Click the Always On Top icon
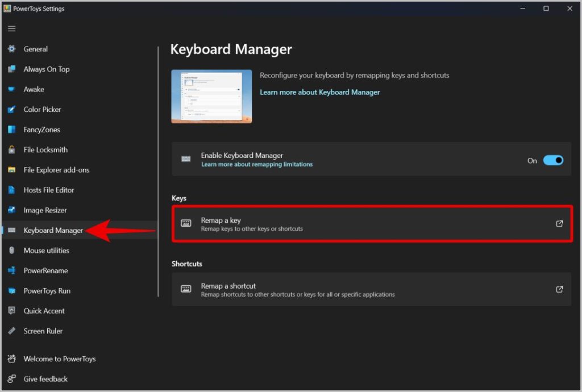This screenshot has width=582, height=392. click(11, 69)
